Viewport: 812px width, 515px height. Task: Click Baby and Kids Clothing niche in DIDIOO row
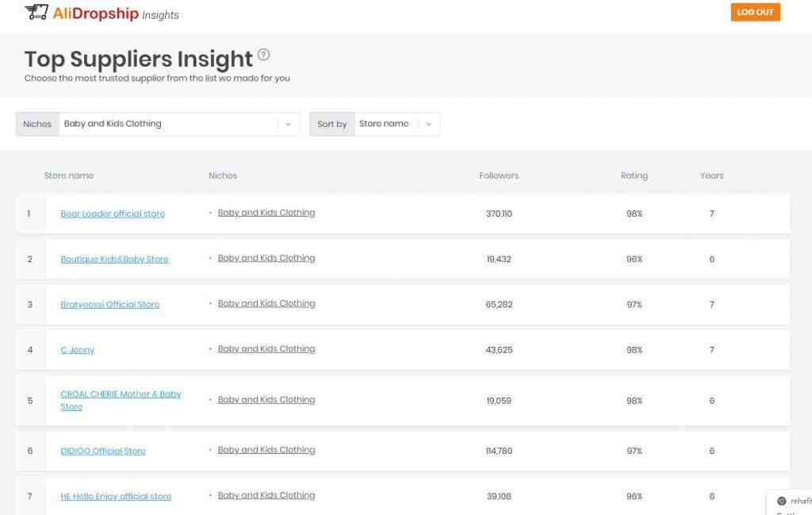click(x=266, y=450)
